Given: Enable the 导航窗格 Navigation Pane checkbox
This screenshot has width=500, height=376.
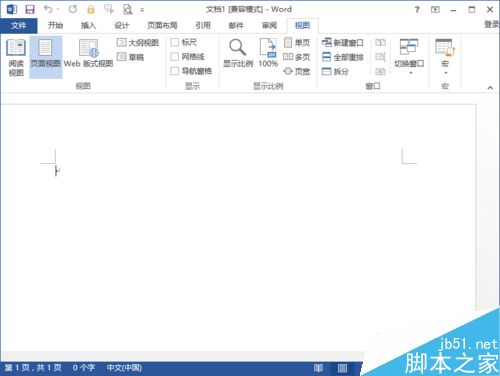Looking at the screenshot, I should [175, 71].
